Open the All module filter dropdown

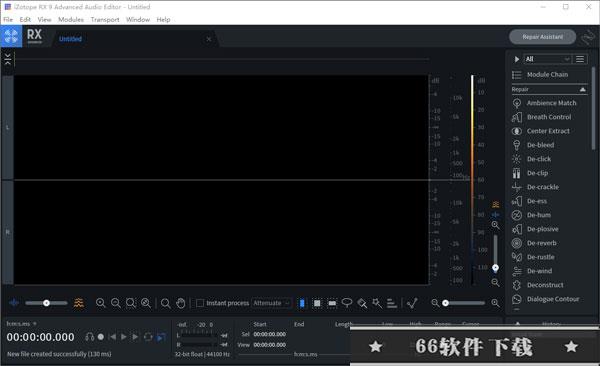pyautogui.click(x=547, y=59)
